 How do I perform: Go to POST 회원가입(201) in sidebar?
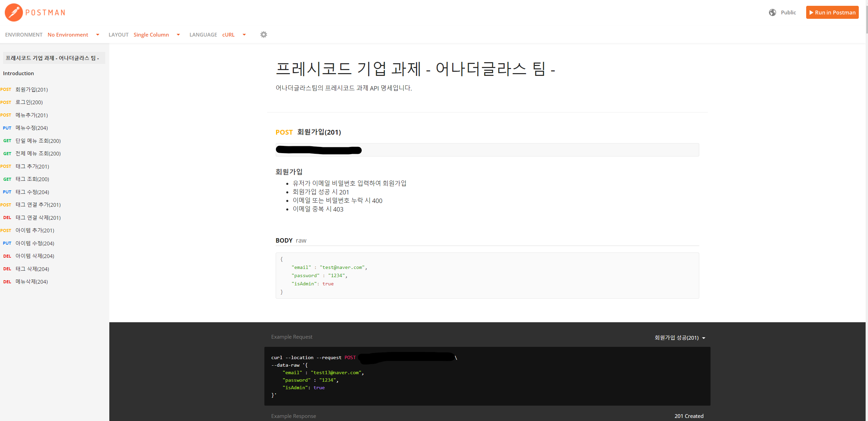click(31, 90)
